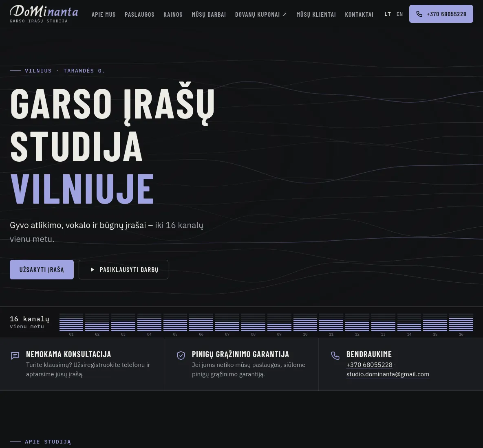Click the Dominanta logo in header
483x448 pixels.
coord(44,14)
